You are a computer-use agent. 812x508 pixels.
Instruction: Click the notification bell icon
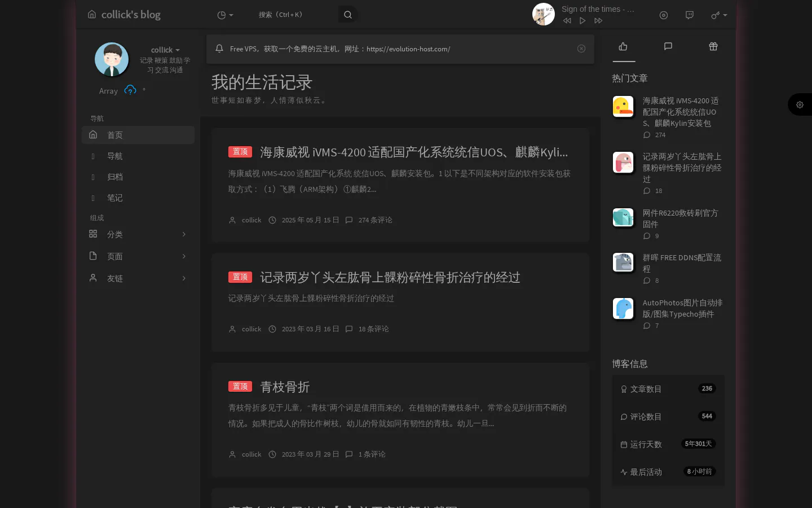(x=219, y=49)
